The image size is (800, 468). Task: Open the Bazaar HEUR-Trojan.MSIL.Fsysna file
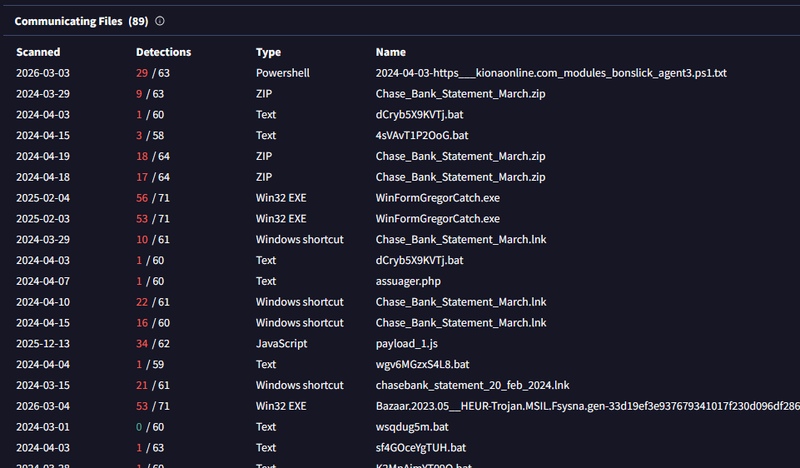point(588,406)
